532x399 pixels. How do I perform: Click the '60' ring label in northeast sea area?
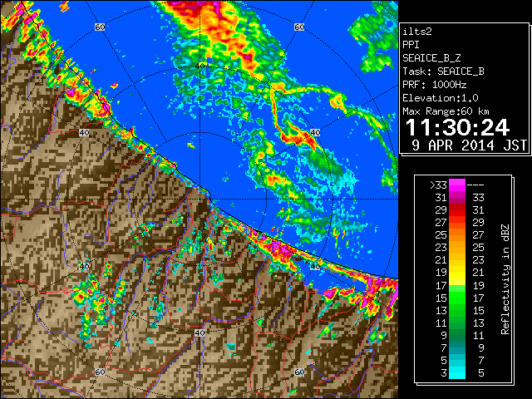point(299,27)
